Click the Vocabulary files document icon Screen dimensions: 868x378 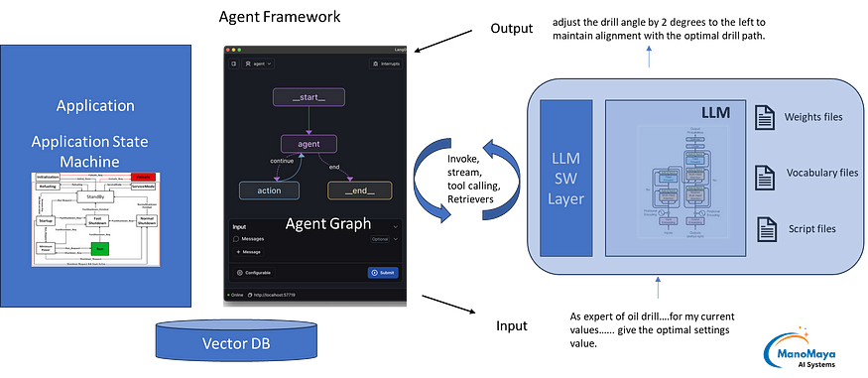click(x=766, y=177)
